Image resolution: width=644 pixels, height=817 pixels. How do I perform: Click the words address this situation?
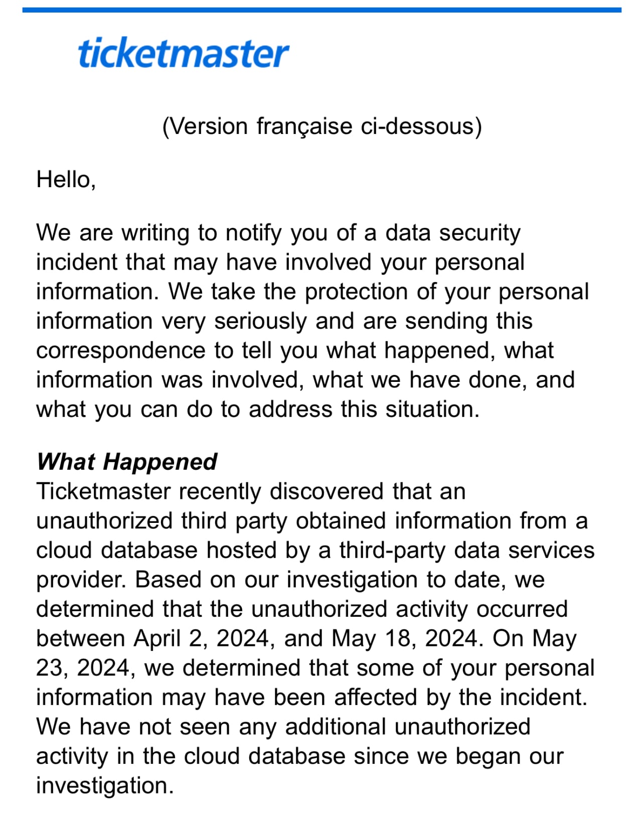[364, 410]
